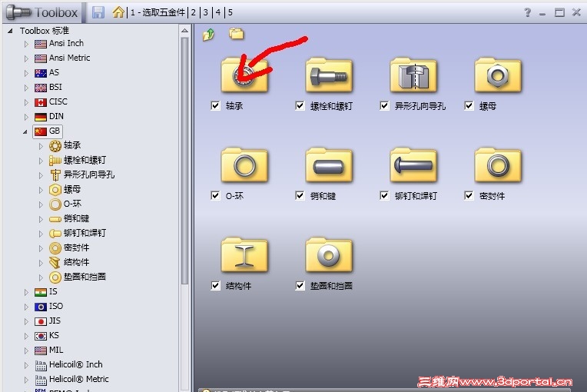
Task: Click the save diskette icon in header
Action: pos(98,12)
